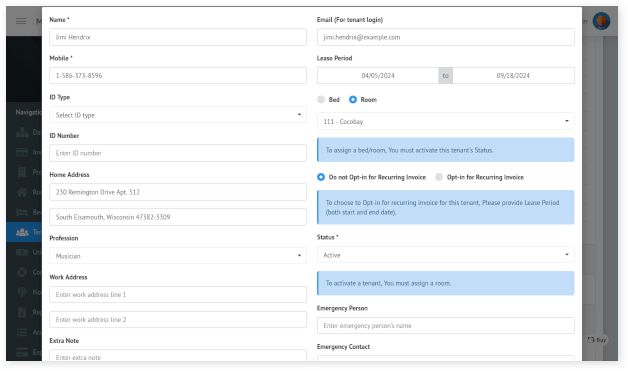Click the Mobile number field
The width and height of the screenshot is (628, 371).
[178, 75]
